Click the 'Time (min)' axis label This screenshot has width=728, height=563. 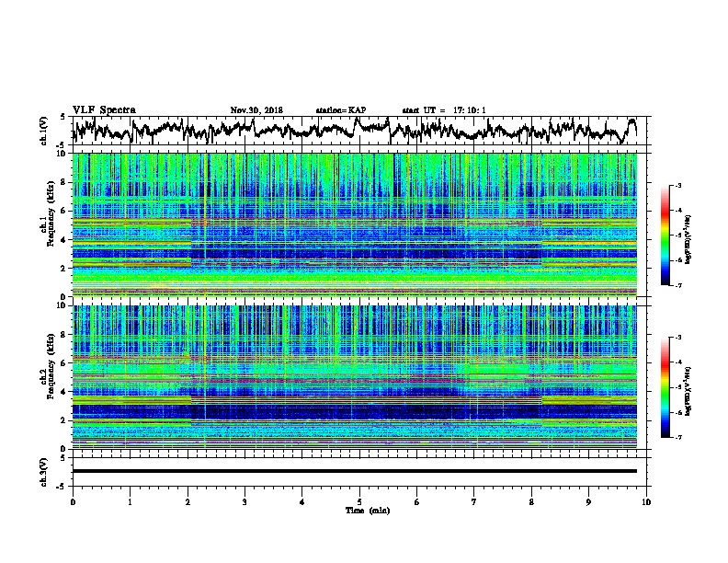[368, 511]
